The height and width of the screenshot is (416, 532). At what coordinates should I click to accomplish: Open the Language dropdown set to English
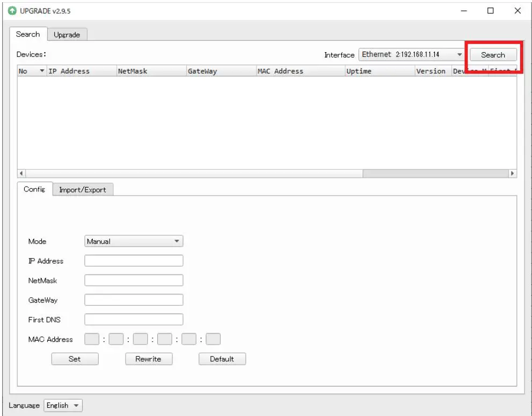63,405
